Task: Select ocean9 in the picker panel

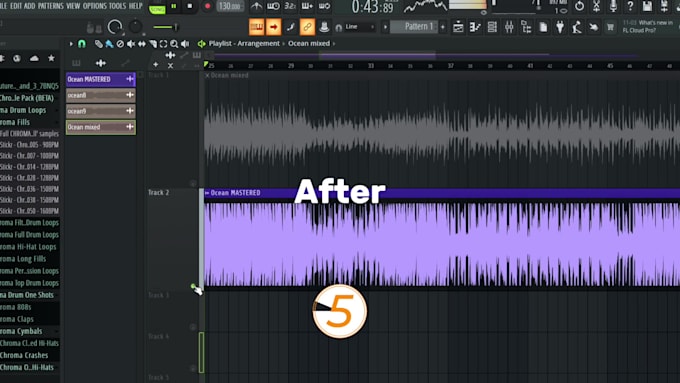Action: pyautogui.click(x=101, y=111)
